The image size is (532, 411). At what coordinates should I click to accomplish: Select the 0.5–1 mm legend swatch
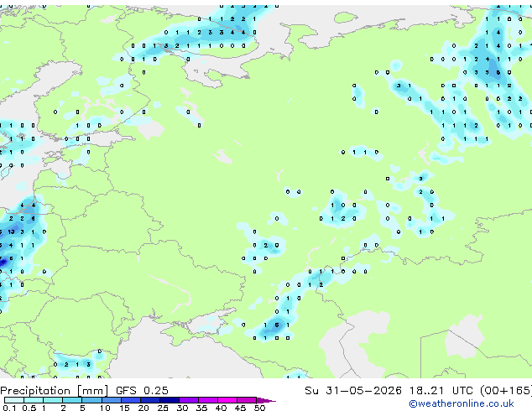coord(34,400)
